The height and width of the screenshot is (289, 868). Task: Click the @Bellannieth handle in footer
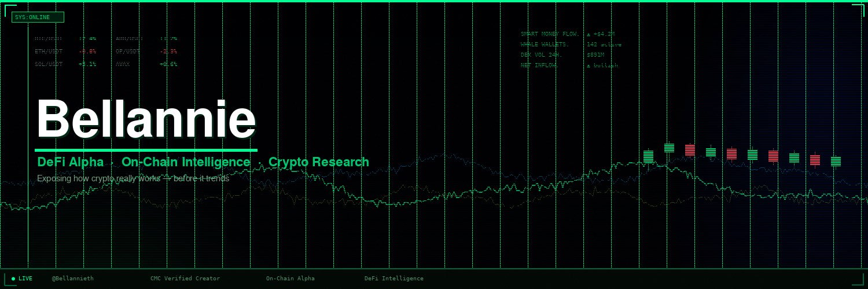(x=73, y=279)
